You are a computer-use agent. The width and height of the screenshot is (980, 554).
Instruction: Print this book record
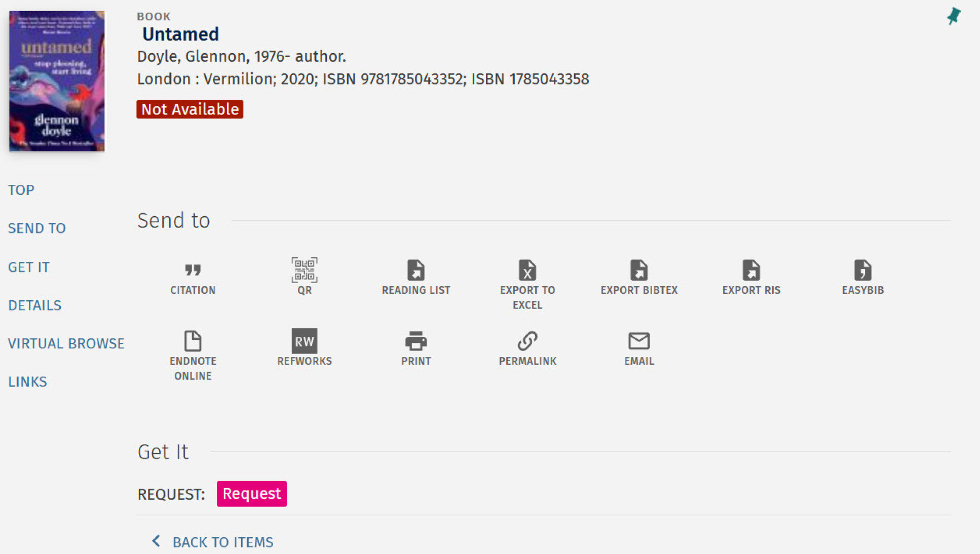[x=416, y=348]
